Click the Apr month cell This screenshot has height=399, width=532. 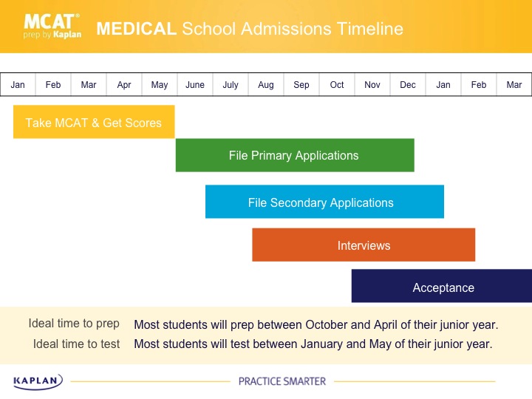click(124, 85)
